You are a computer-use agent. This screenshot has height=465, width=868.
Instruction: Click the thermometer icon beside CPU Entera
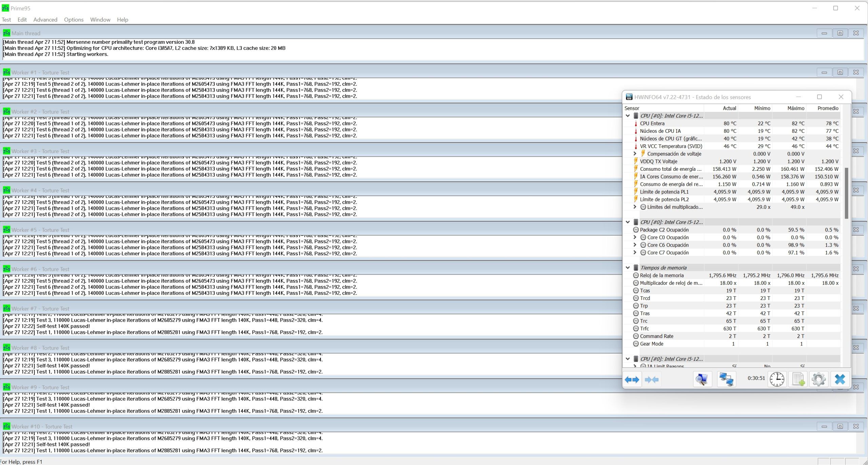point(636,124)
